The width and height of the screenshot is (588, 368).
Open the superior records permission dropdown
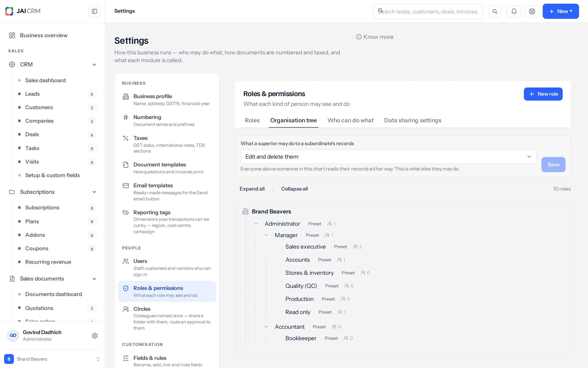(x=388, y=156)
